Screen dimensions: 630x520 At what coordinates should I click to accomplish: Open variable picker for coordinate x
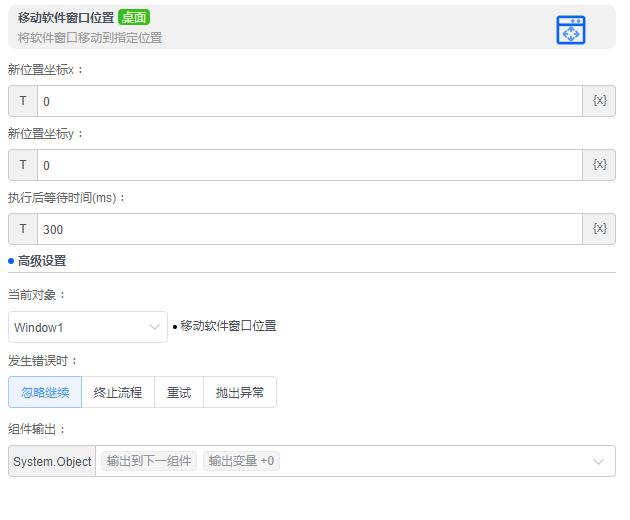click(599, 101)
